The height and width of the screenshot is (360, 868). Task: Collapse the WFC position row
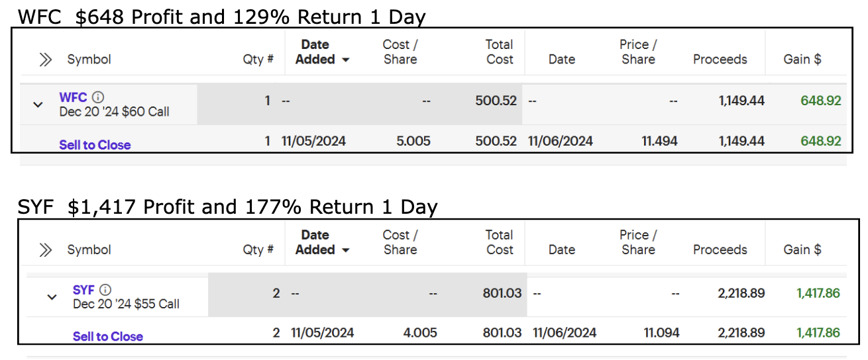[x=38, y=105]
